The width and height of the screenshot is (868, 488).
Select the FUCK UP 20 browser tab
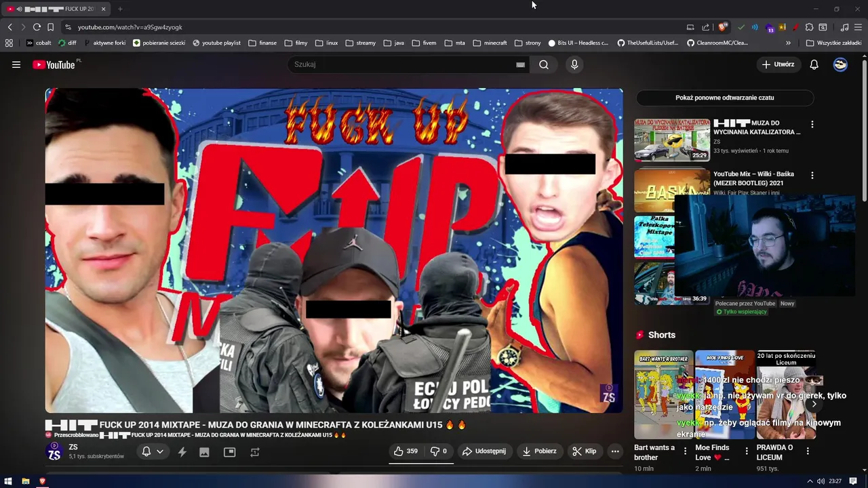click(57, 9)
